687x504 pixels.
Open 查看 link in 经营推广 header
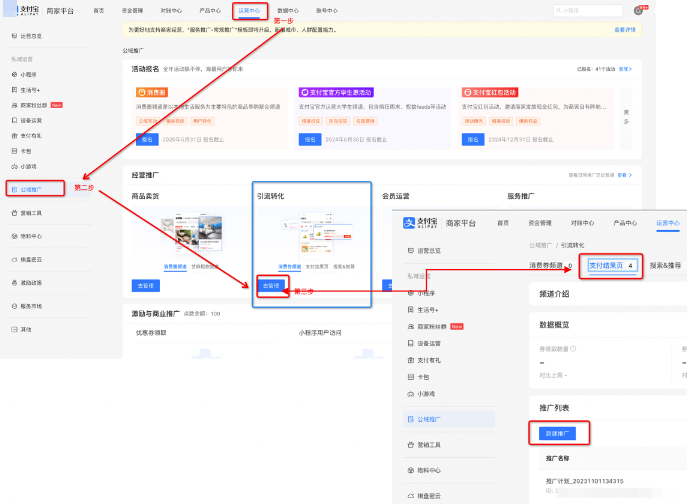[x=624, y=175]
